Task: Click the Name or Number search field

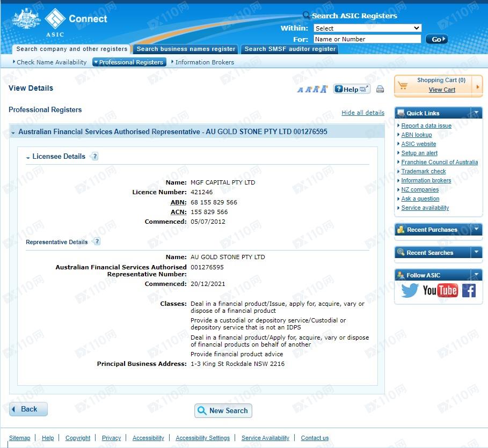Action: (367, 39)
